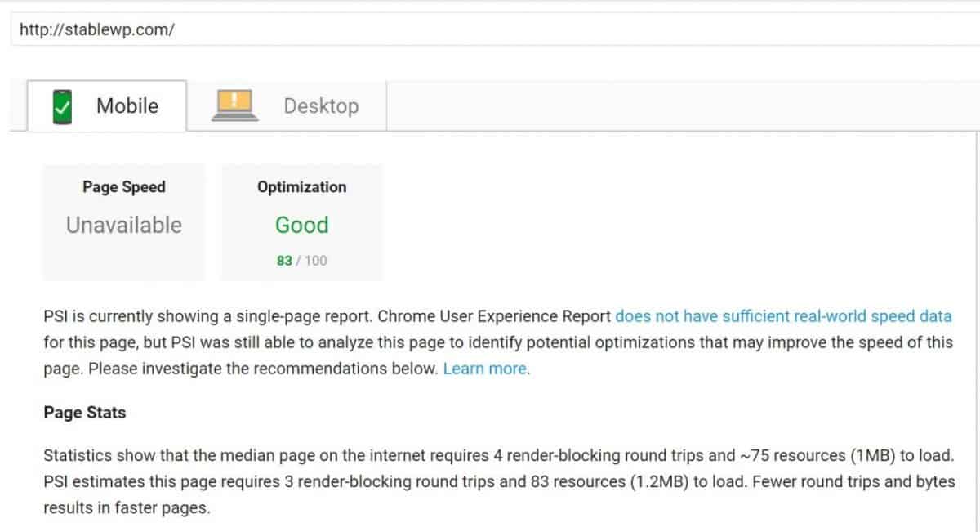Click the Page Stats heading
The width and height of the screenshot is (980, 532).
pos(85,413)
